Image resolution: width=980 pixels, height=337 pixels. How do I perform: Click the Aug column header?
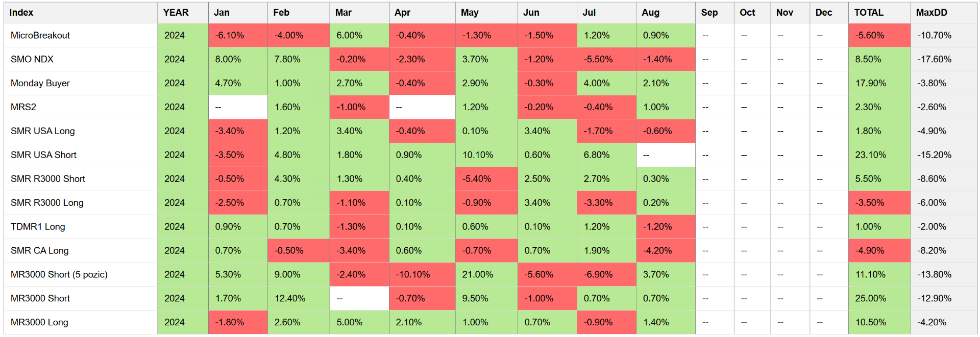[651, 13]
